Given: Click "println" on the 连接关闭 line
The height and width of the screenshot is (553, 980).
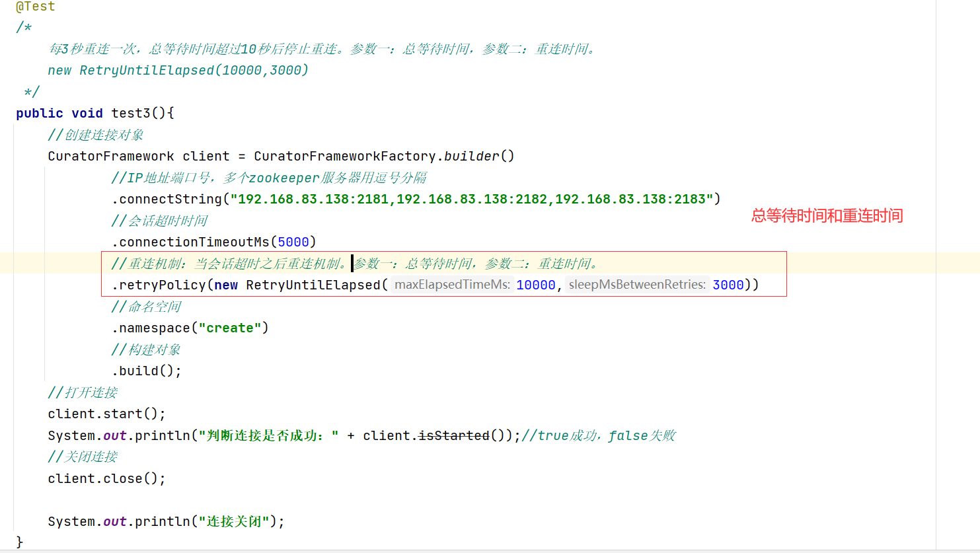Looking at the screenshot, I should (163, 521).
